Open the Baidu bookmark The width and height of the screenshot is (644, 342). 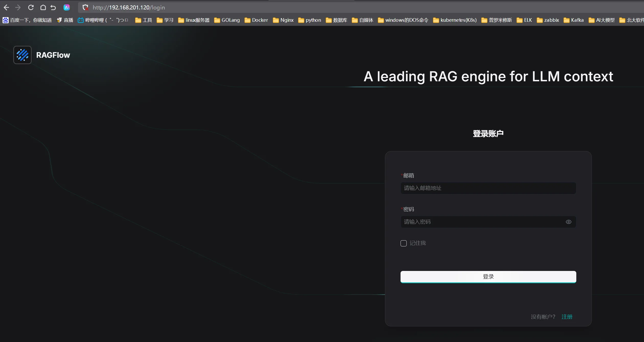click(x=27, y=20)
